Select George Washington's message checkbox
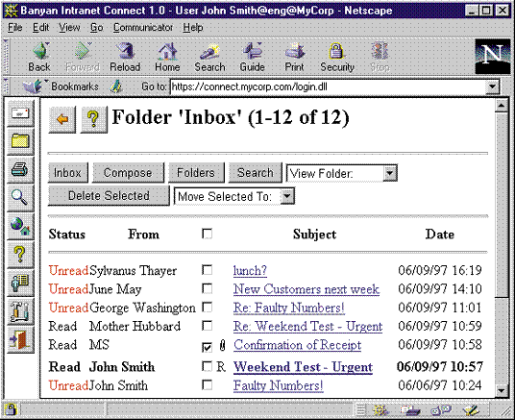The height and width of the screenshot is (420, 515). 207,308
